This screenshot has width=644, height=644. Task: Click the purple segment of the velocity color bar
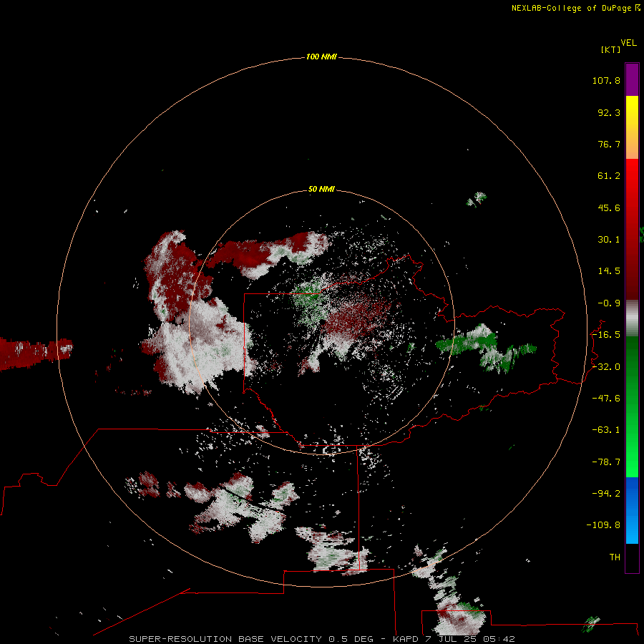point(632,79)
